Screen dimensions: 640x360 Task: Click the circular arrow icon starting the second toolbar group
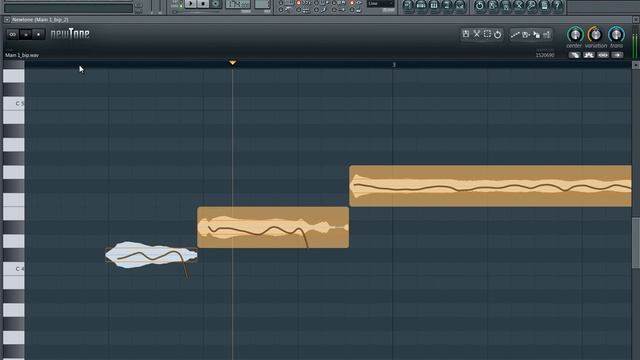coord(479,5)
